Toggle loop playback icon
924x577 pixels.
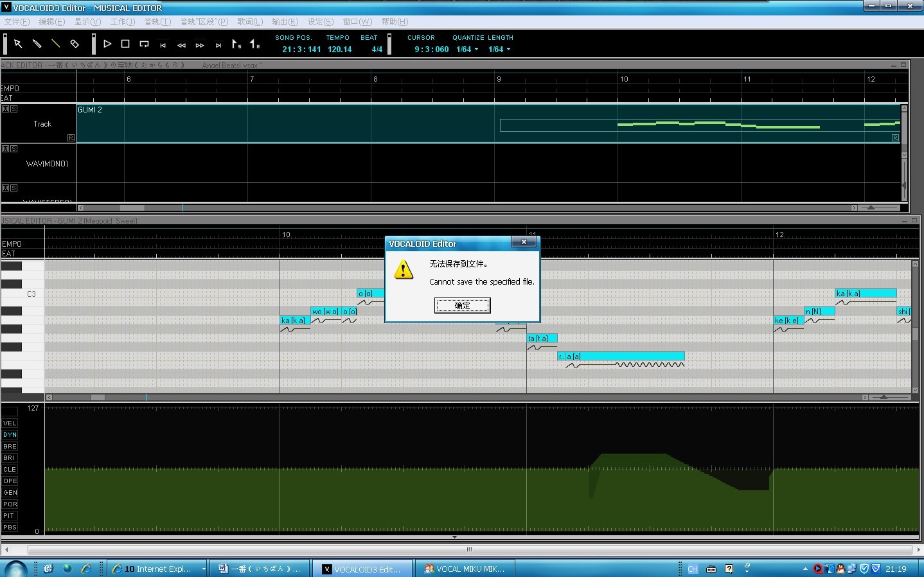pos(144,44)
